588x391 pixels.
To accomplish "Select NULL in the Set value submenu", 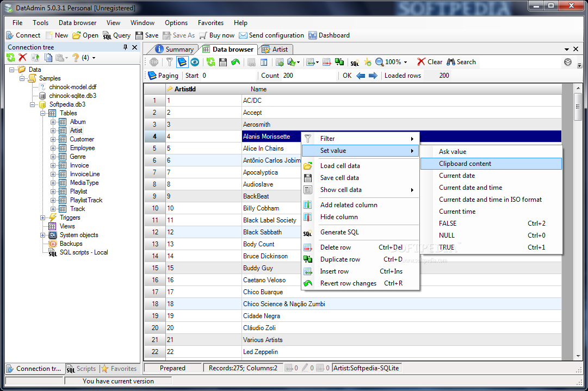I will point(491,235).
